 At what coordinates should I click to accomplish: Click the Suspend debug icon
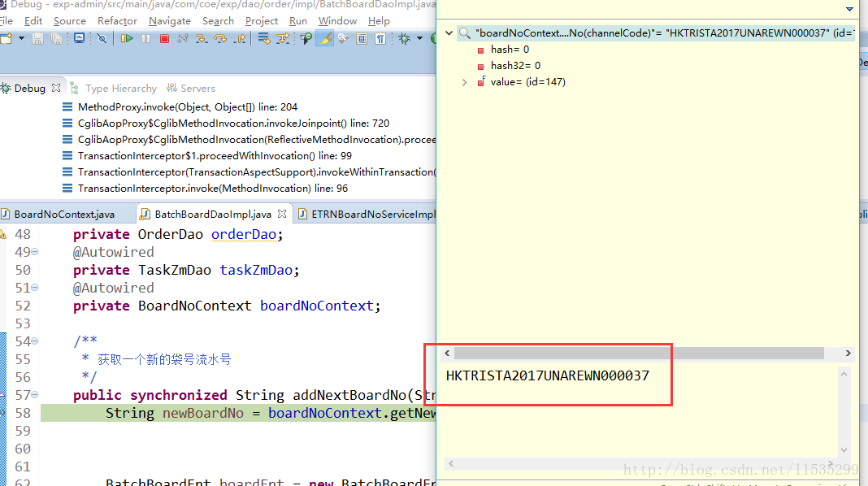pos(145,38)
